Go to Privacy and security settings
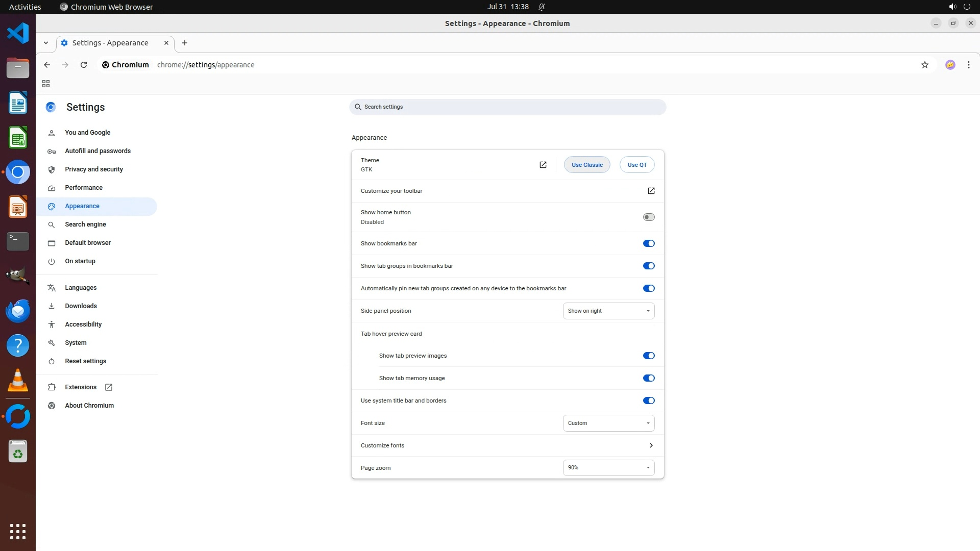This screenshot has width=980, height=551. pos(94,169)
